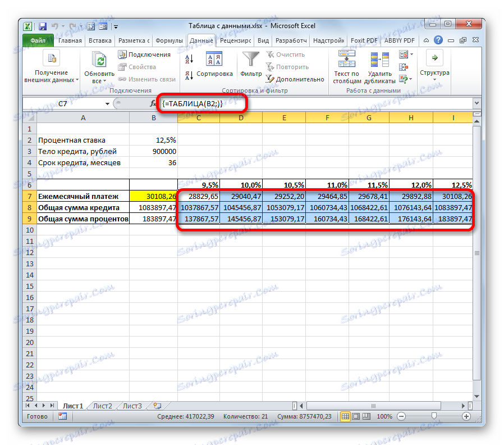The height and width of the screenshot is (445, 504).
Task: Sort ascending А to Я
Action: [189, 59]
